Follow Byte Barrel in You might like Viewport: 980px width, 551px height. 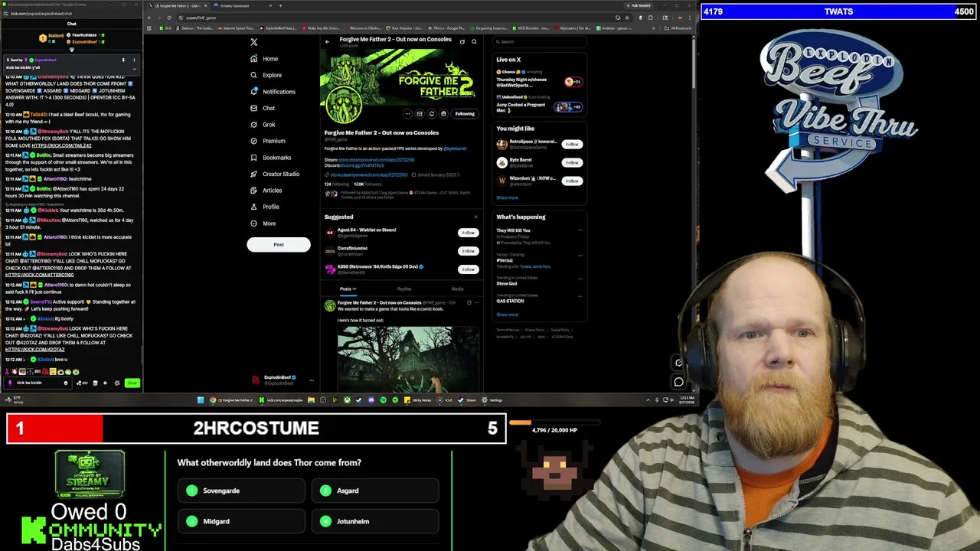click(572, 162)
